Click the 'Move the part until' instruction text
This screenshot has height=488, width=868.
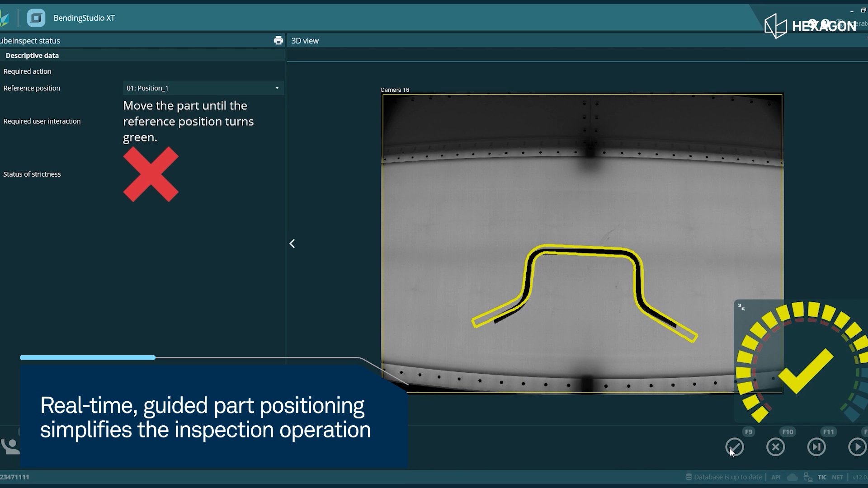(188, 122)
